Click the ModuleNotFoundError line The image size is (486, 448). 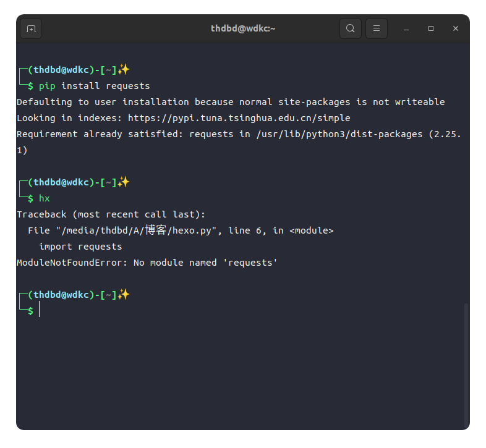[x=147, y=263]
